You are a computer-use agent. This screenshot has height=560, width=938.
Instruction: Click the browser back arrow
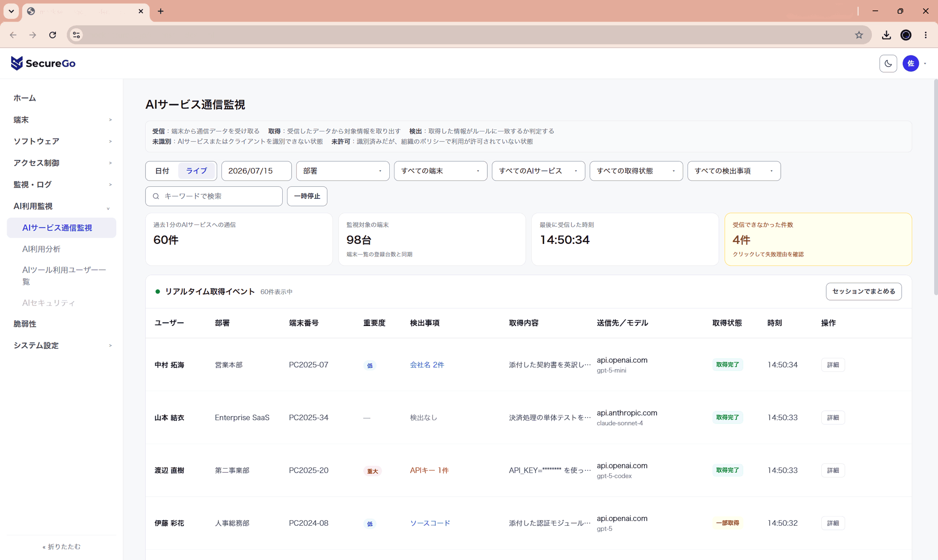click(13, 35)
